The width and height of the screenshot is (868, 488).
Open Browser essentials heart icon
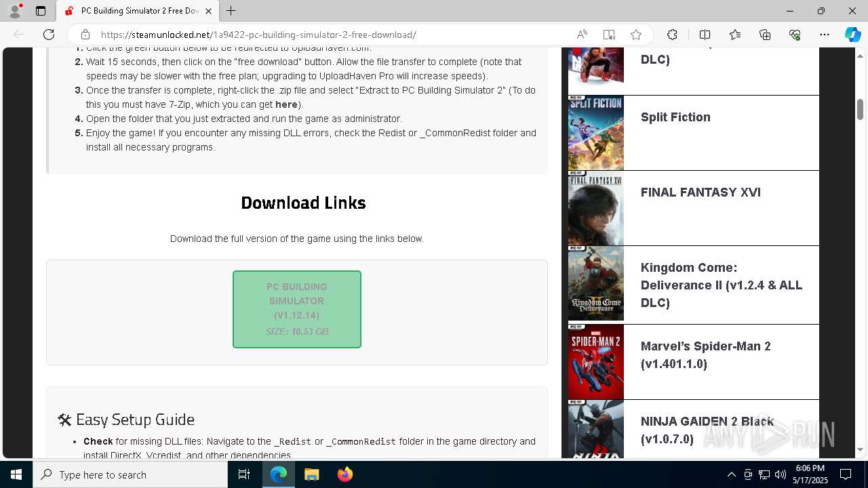tap(795, 35)
